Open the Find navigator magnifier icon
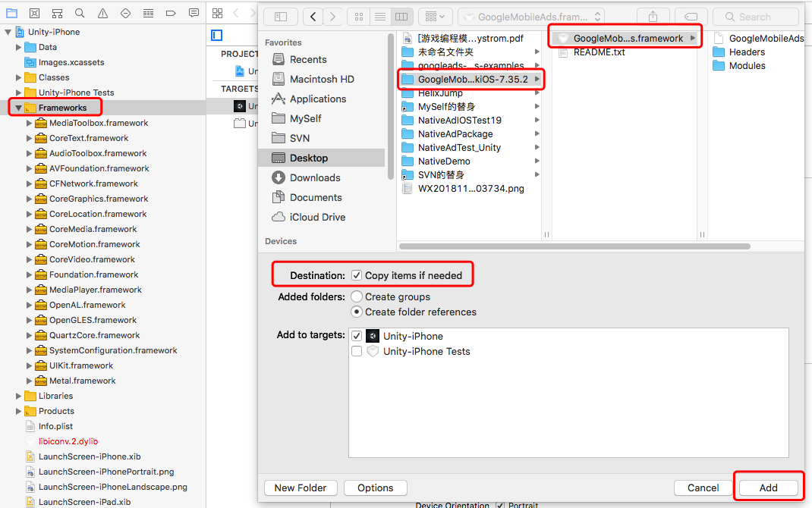This screenshot has width=812, height=508. (x=80, y=14)
